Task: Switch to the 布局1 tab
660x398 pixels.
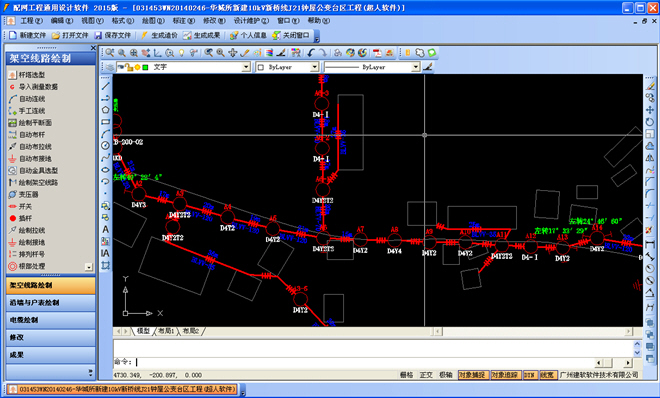Action: pyautogui.click(x=166, y=331)
